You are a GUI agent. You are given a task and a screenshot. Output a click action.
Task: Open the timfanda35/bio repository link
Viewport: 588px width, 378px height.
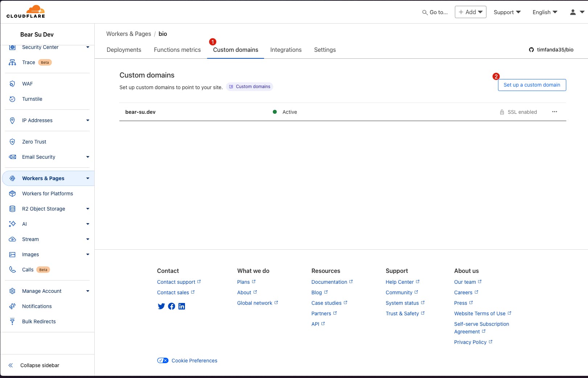(555, 50)
